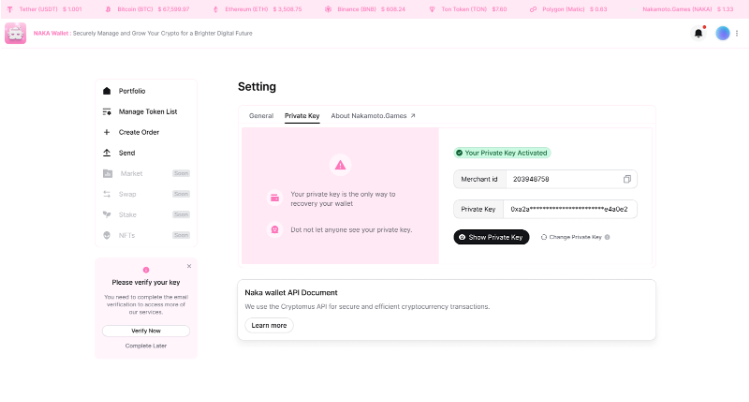Viewport: 749px width, 402px height.
Task: Click the Portfolio wallet icon
Action: [x=107, y=91]
